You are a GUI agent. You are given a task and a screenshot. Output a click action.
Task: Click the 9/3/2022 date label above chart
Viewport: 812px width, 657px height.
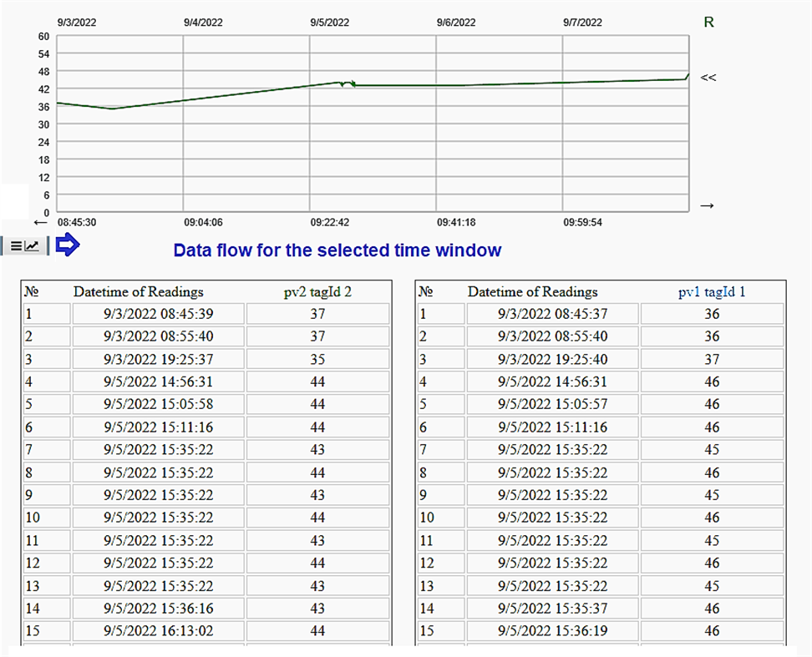point(77,23)
